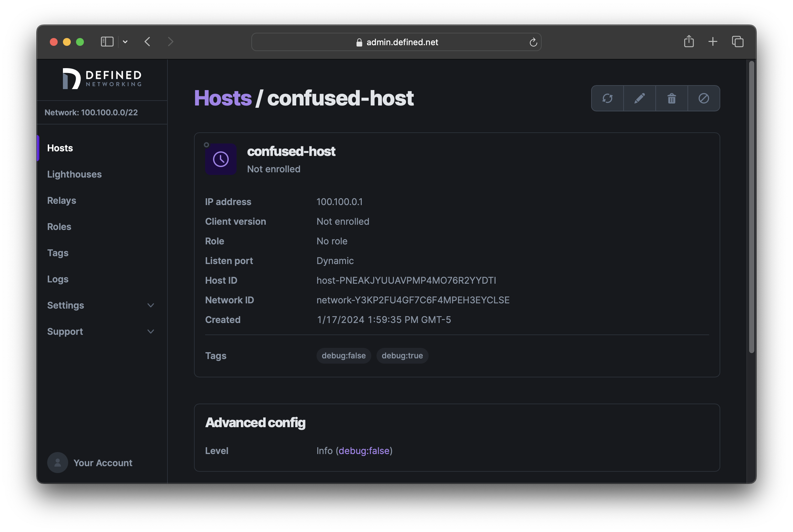Click Hosts breadcrumb link at top
This screenshot has width=793, height=532.
[x=222, y=98]
